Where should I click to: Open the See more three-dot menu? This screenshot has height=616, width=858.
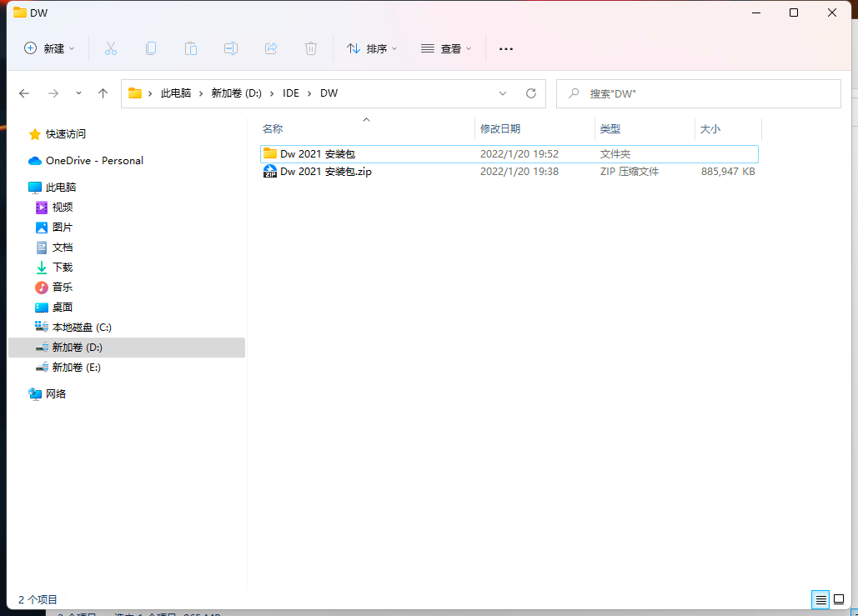click(x=506, y=48)
